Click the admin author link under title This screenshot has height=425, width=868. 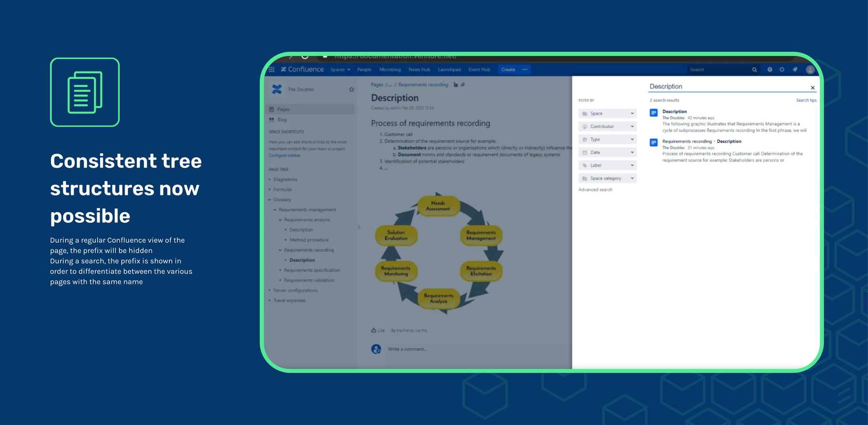point(396,108)
